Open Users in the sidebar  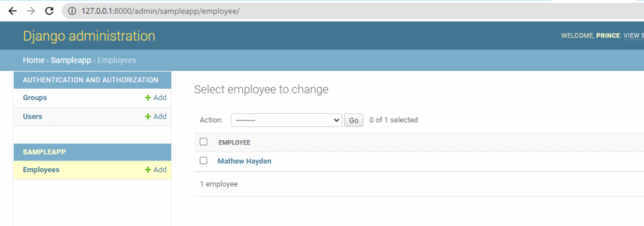[32, 116]
